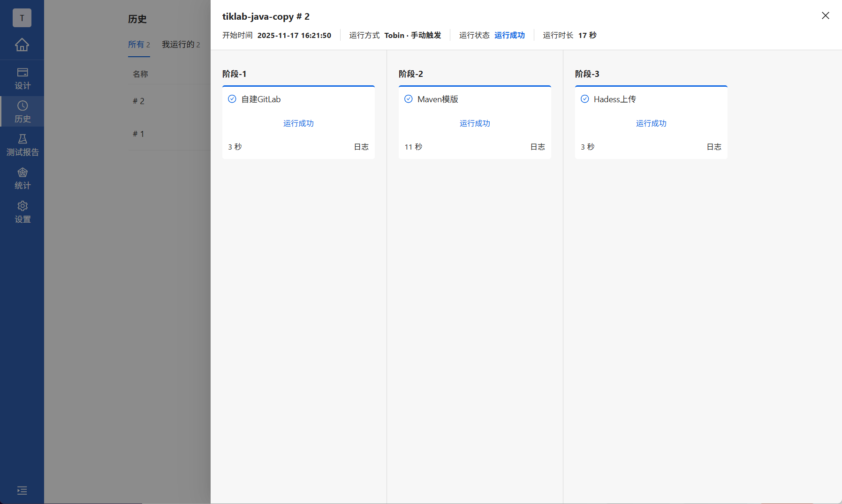Open 日志 log for Hadess上传 task
The width and height of the screenshot is (842, 504).
tap(714, 147)
